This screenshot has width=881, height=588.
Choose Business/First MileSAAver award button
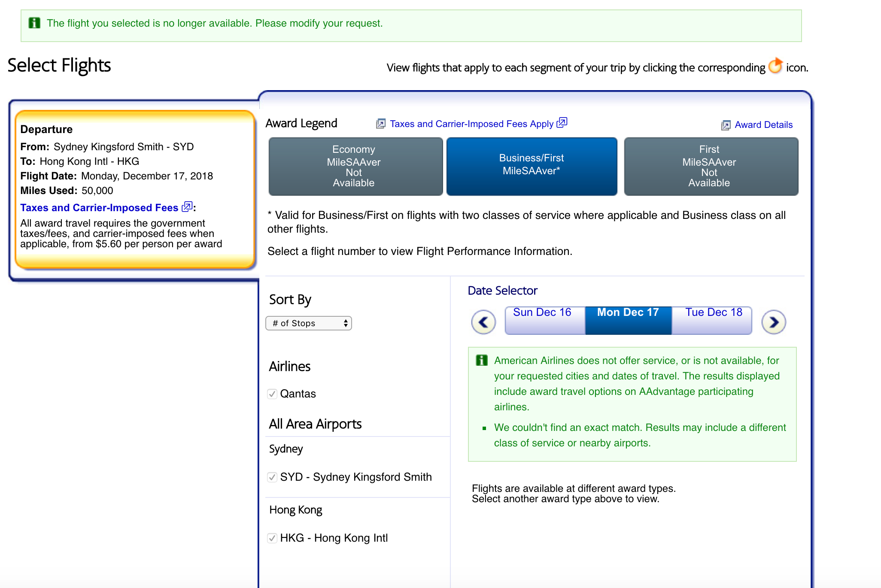coord(532,166)
